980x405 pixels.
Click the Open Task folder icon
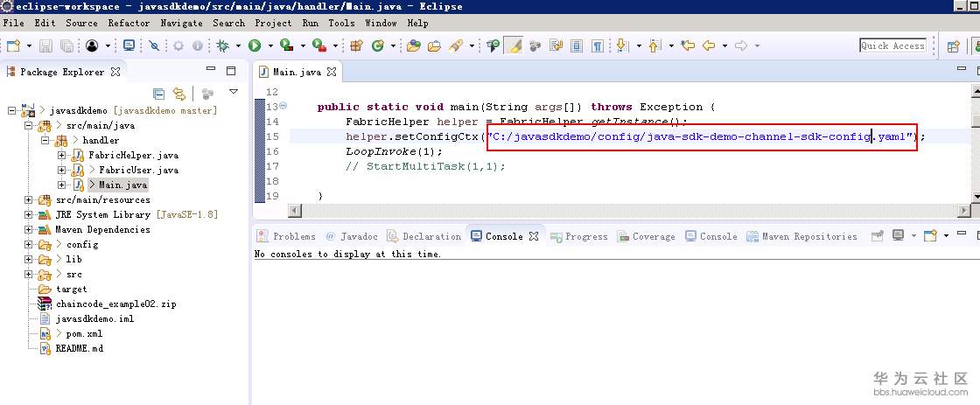click(434, 45)
